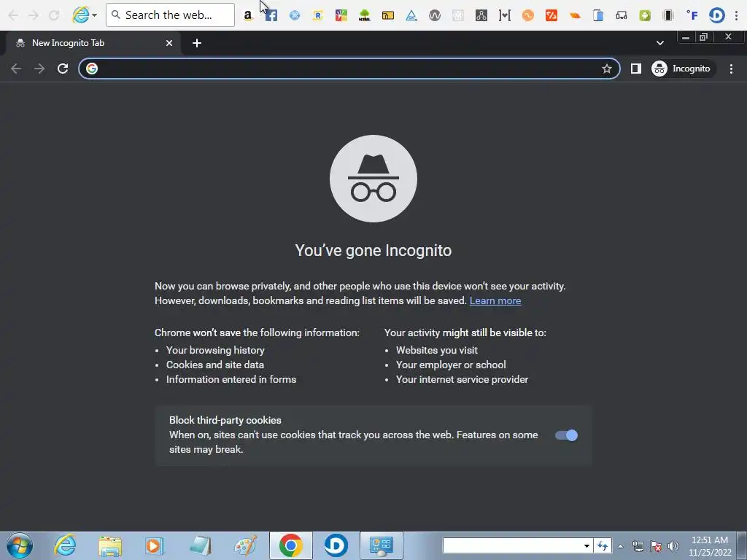Open the Amazon shortcut icon
This screenshot has width=747, height=560.
[x=248, y=15]
